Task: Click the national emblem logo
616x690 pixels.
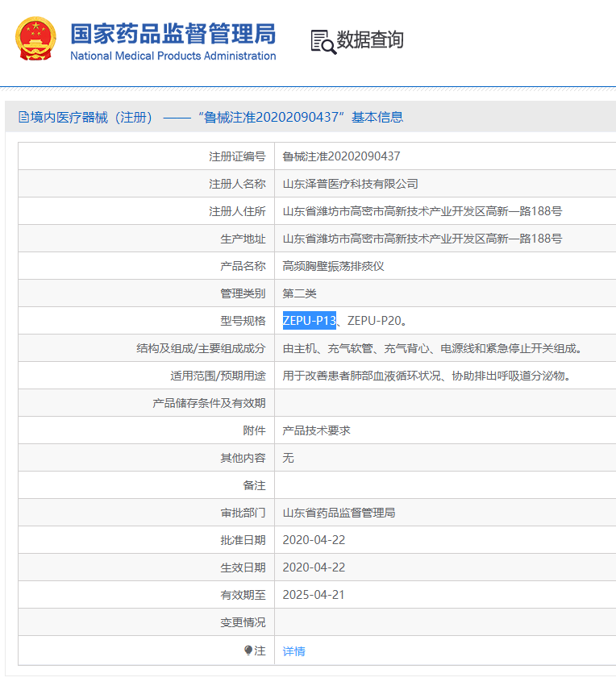Action: pos(35,39)
